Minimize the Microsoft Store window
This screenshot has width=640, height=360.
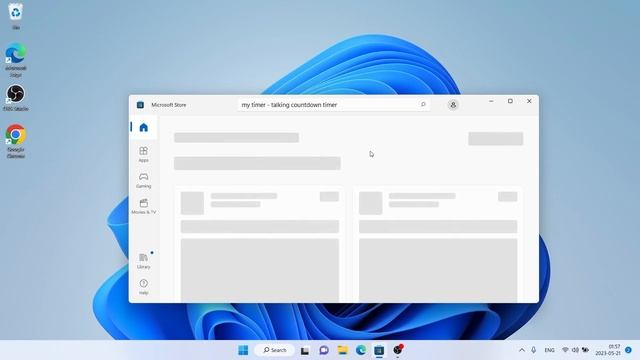491,101
